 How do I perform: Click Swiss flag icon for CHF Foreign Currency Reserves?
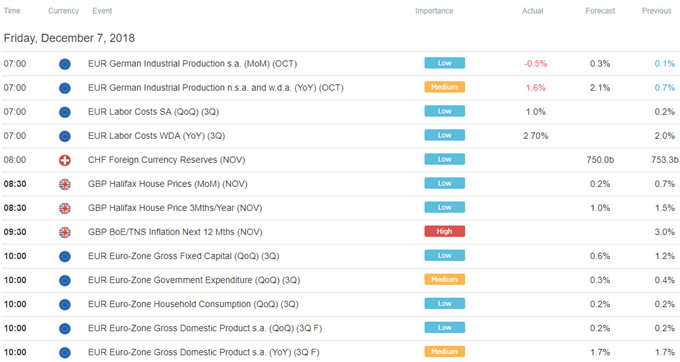coord(65,160)
